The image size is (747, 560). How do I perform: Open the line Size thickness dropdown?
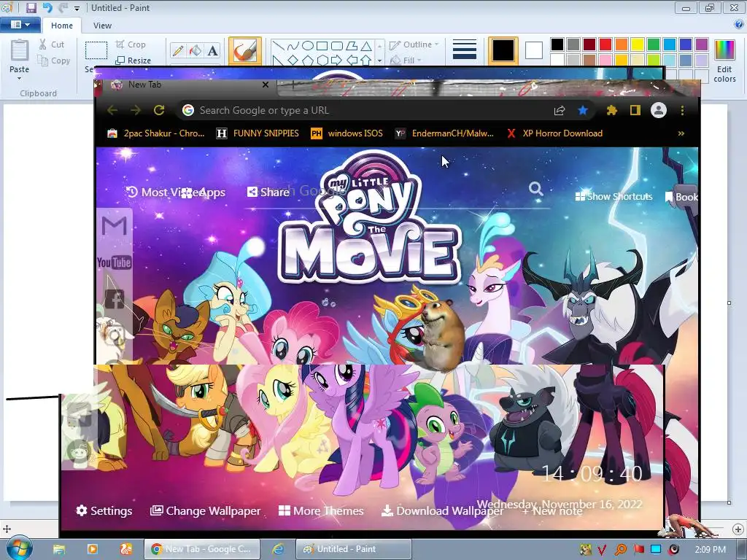465,50
